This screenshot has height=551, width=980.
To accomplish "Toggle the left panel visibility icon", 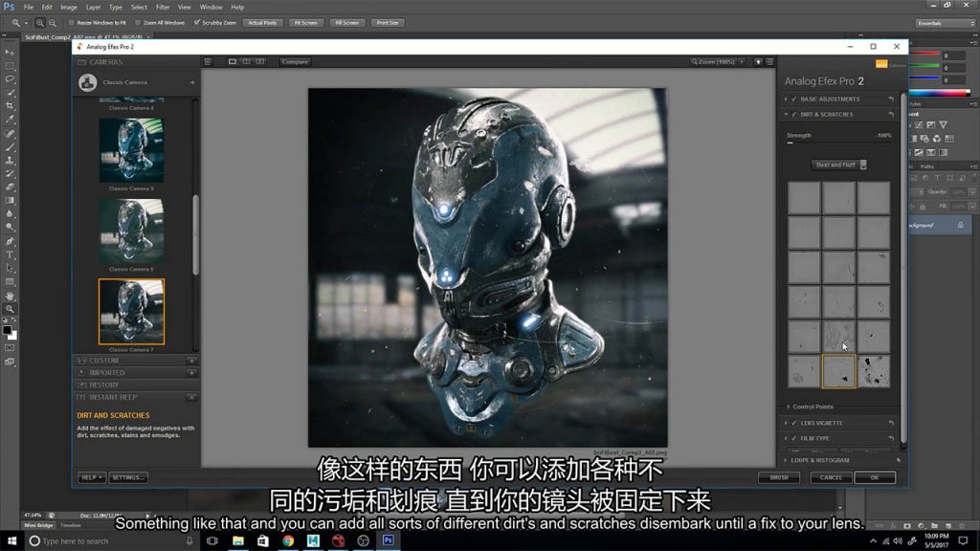I will click(x=208, y=62).
